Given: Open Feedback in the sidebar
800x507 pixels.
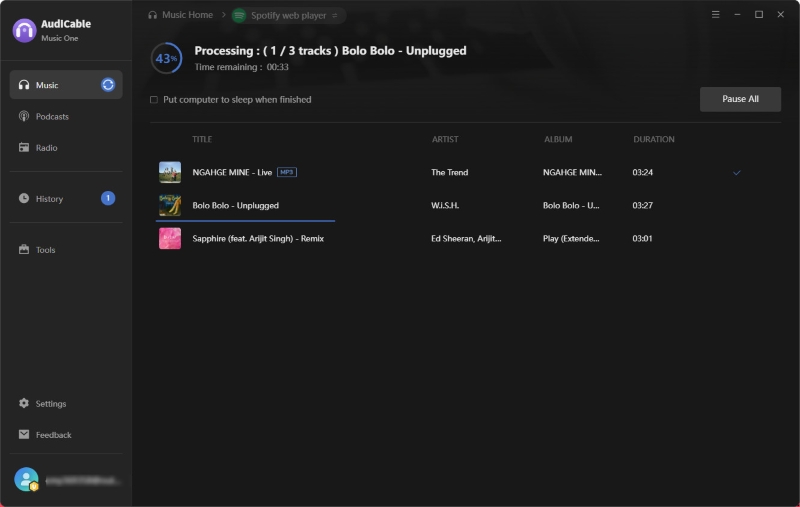Looking at the screenshot, I should (66, 435).
